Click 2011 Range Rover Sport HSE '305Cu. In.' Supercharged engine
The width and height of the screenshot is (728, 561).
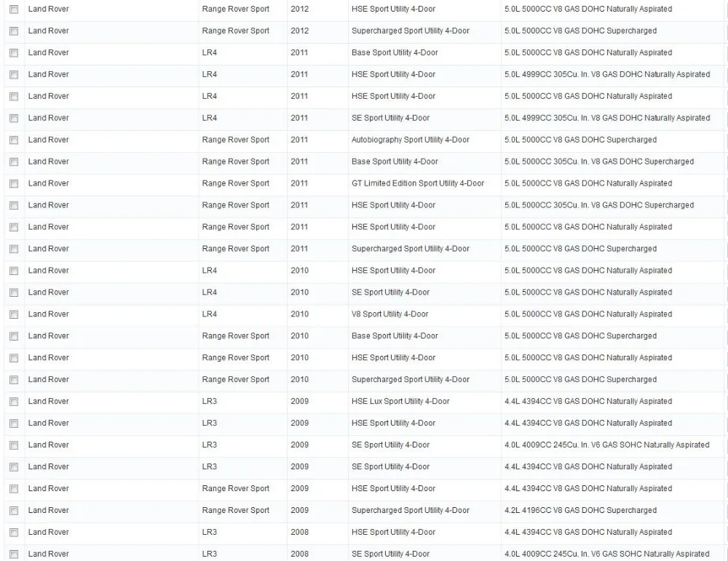click(599, 205)
